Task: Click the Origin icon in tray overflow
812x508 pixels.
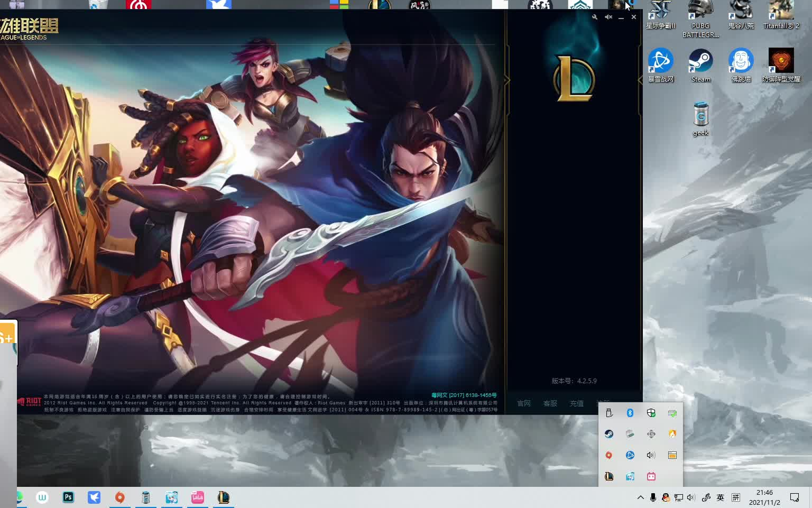Action: pos(609,455)
